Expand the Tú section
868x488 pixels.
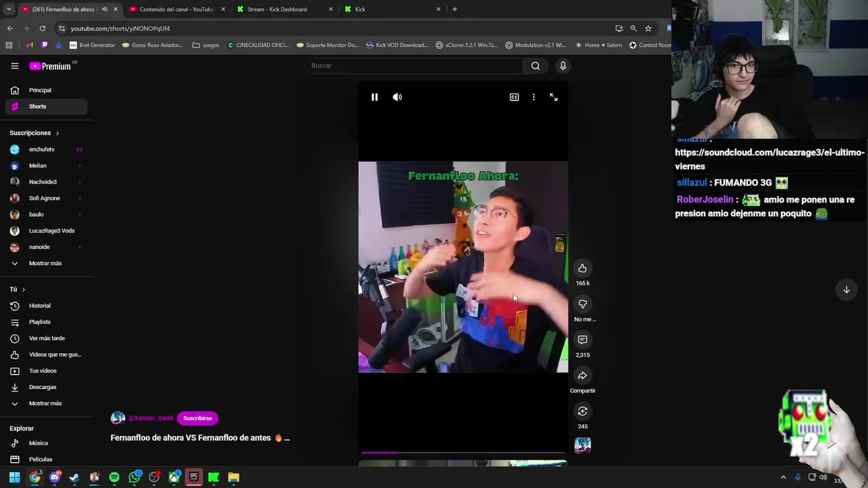[x=18, y=289]
